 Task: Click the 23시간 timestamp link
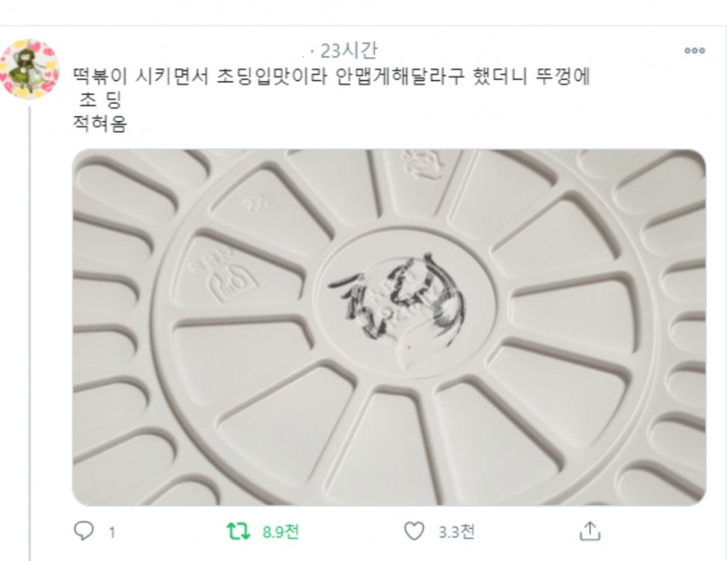(349, 51)
